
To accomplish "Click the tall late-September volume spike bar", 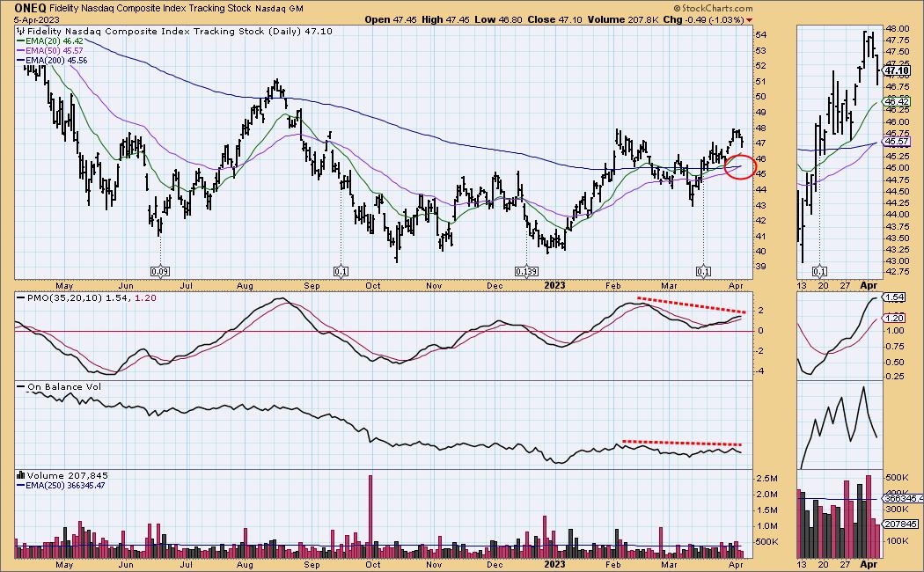I will click(370, 517).
